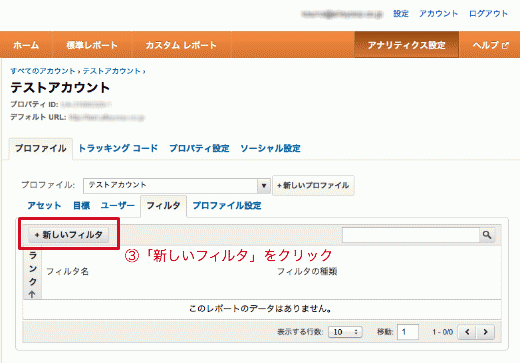Click the フィルタ名 column header
This screenshot has height=363, width=520.
pos(67,272)
